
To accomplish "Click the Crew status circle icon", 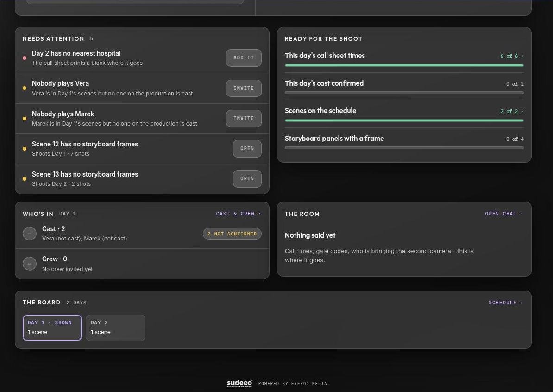I will (x=30, y=264).
